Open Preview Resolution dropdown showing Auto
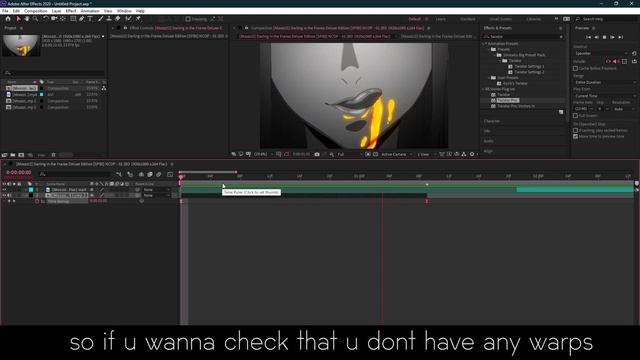 pos(624,109)
